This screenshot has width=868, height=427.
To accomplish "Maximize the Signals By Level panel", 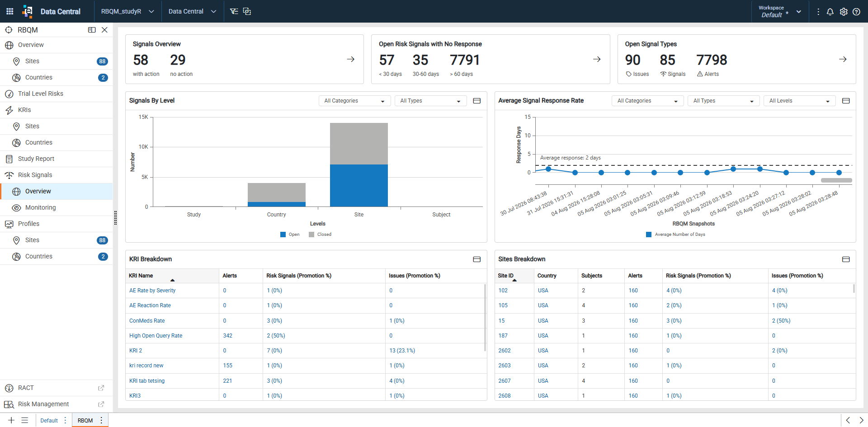I will click(476, 101).
